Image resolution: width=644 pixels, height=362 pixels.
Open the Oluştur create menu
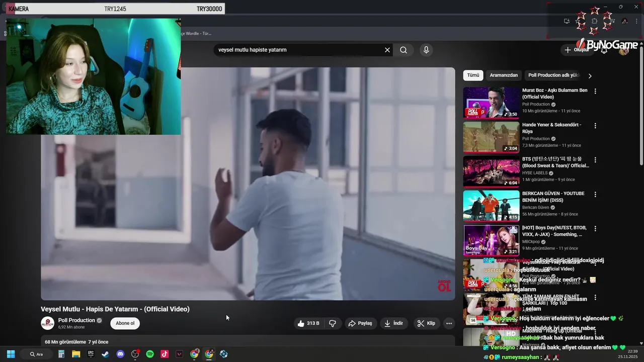click(x=577, y=50)
